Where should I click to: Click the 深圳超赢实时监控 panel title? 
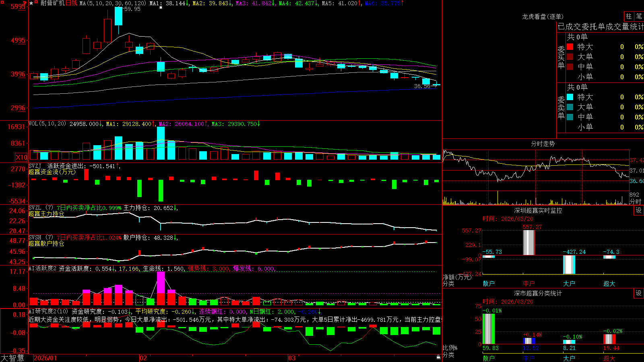[x=538, y=210]
